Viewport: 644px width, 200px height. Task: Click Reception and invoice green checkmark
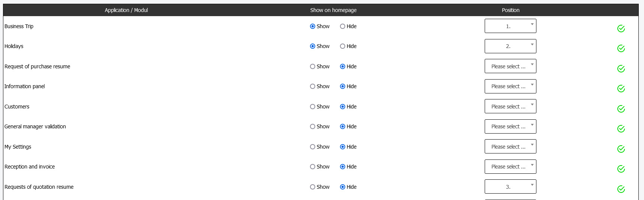(x=621, y=169)
